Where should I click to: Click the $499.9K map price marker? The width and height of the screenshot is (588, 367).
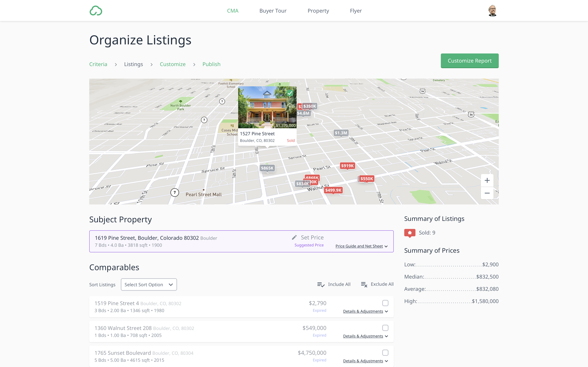[x=333, y=190]
